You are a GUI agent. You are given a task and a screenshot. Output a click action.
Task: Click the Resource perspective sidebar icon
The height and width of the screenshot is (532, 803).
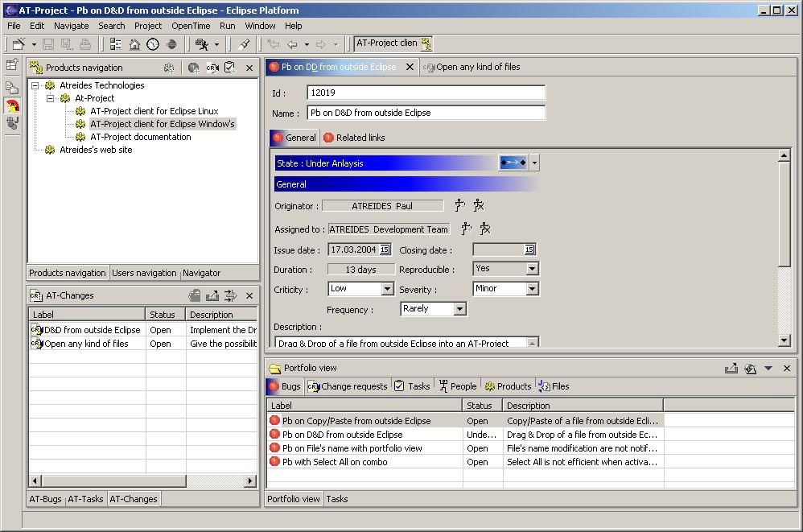(12, 88)
